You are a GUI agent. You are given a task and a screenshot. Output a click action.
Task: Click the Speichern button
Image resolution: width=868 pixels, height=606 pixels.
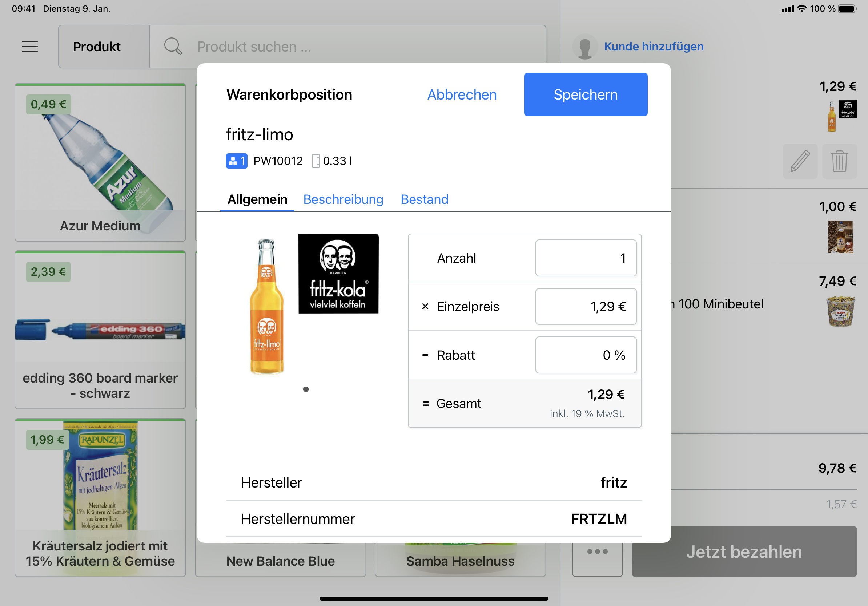click(x=585, y=94)
